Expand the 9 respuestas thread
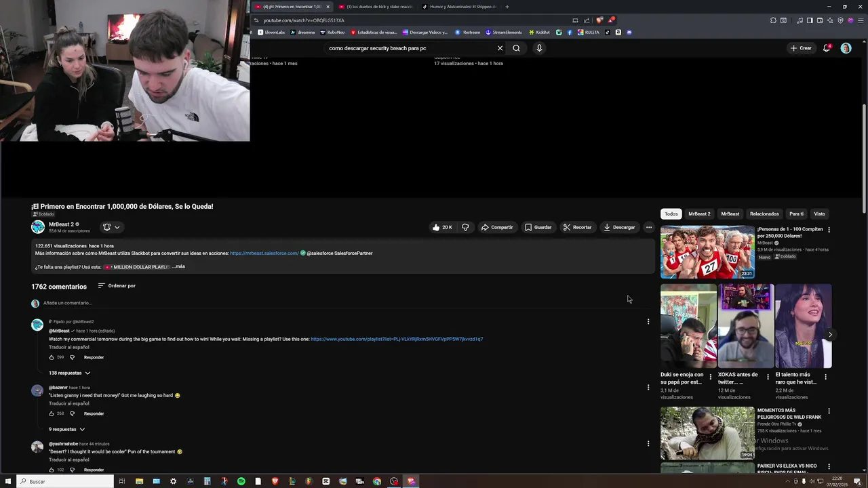 (66, 429)
